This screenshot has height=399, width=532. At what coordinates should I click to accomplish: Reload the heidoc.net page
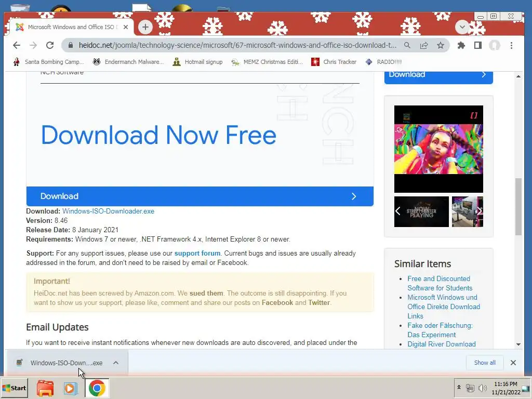(x=50, y=45)
